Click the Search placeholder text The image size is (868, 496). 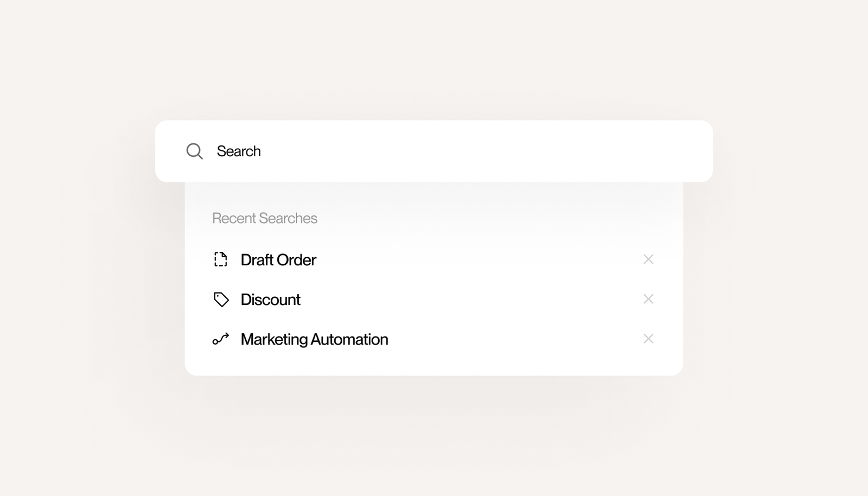pos(239,151)
